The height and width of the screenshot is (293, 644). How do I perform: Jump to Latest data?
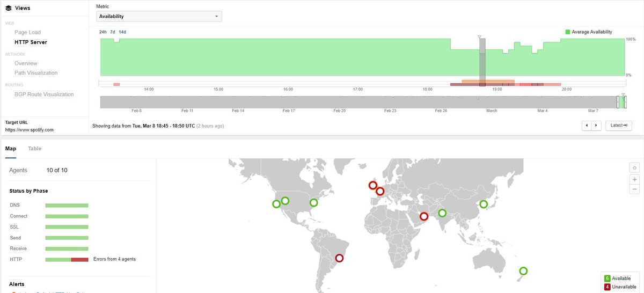click(x=619, y=126)
